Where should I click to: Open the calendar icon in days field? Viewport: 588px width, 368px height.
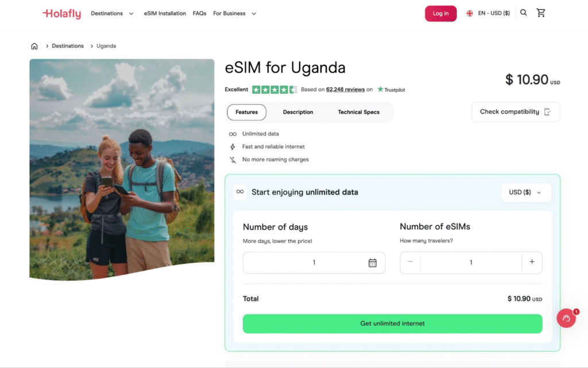(372, 263)
